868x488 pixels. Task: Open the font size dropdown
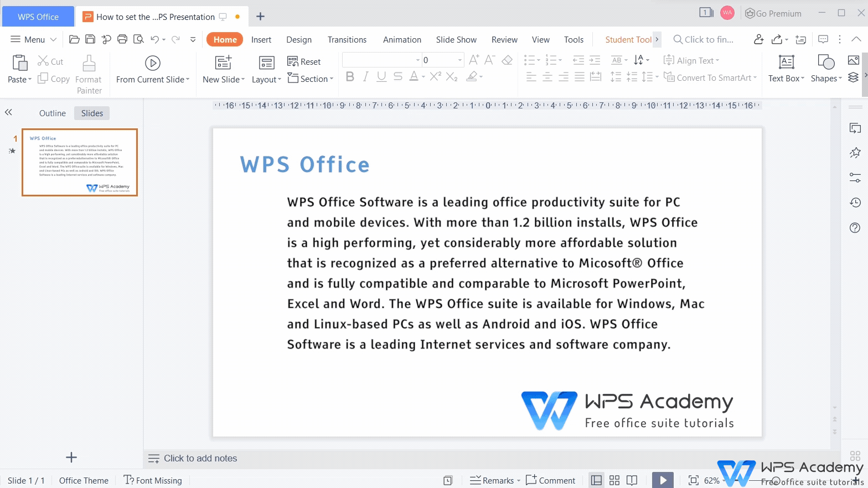460,60
